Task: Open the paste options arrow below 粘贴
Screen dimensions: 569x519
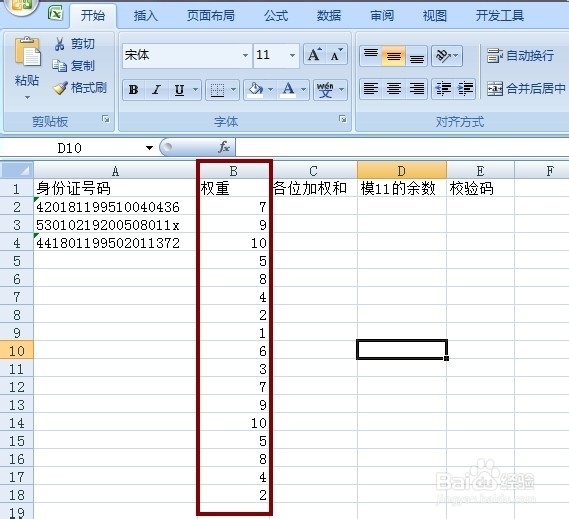Action: [x=27, y=98]
